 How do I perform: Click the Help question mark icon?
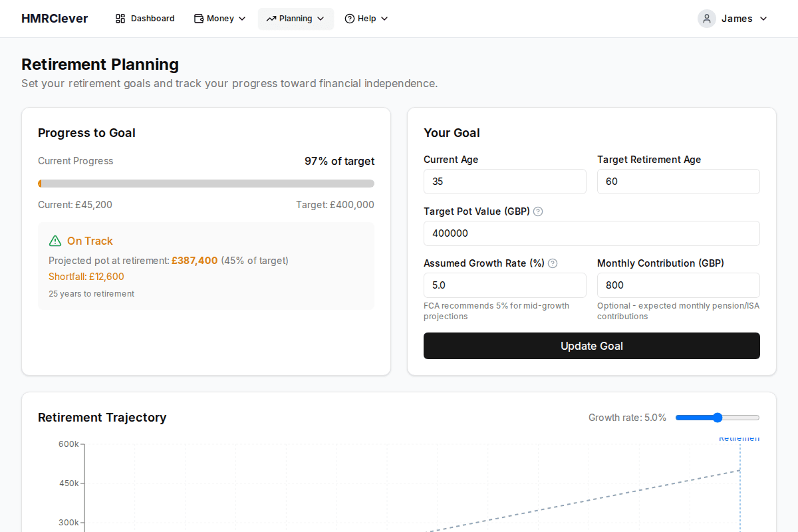click(348, 19)
